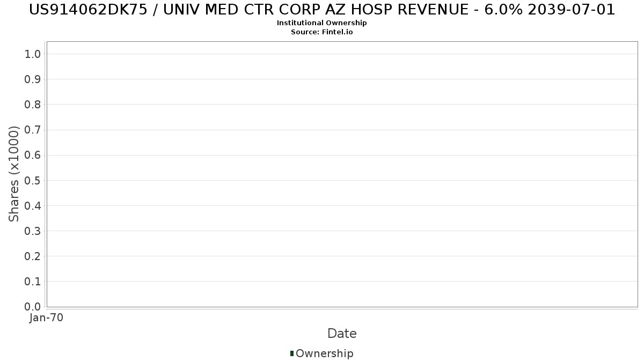Click the Date x-axis label

coord(342,334)
